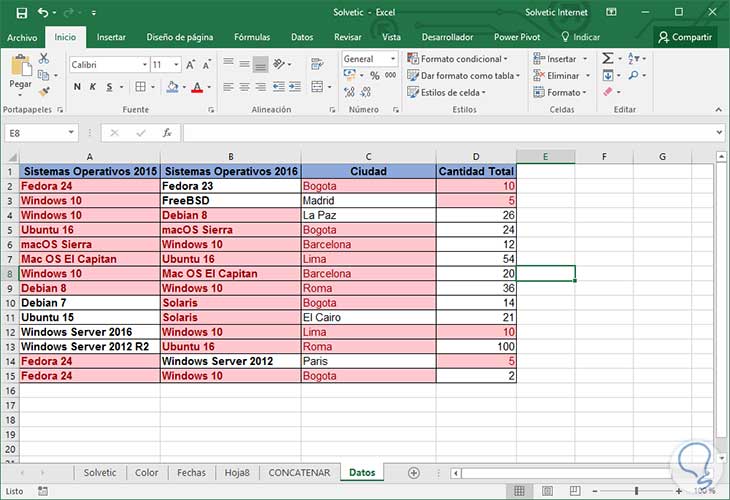
Task: Decrease font size with the smaller A
Action: pyautogui.click(x=207, y=65)
